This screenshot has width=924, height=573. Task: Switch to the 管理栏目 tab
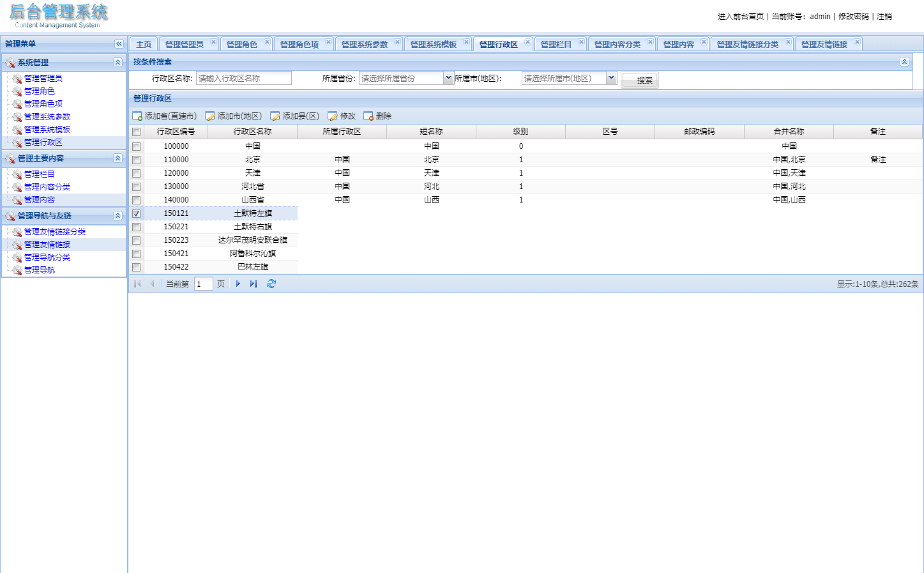click(556, 43)
